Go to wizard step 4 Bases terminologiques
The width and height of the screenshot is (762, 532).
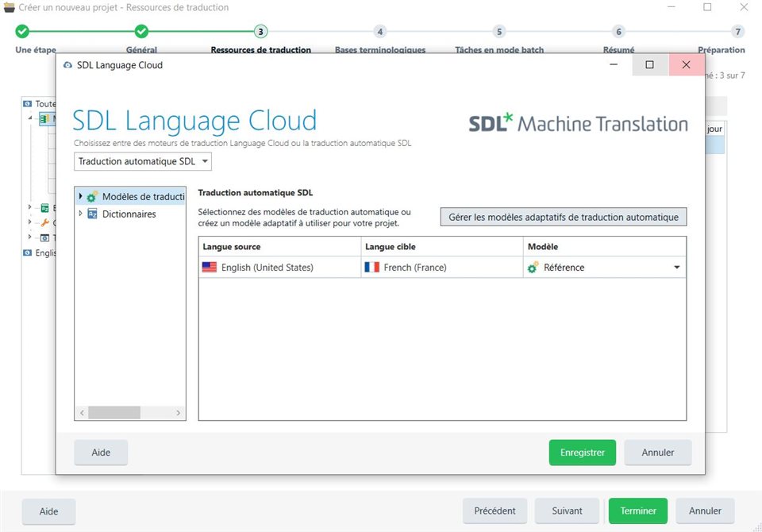pos(380,32)
